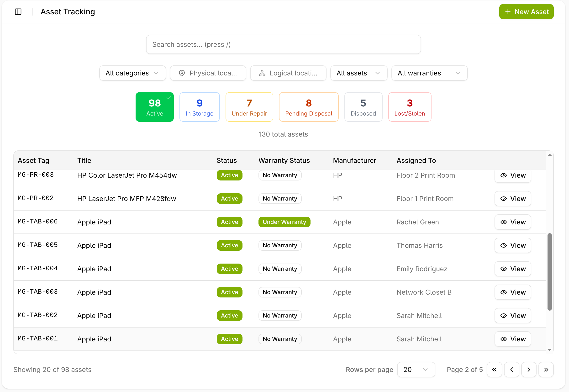569x392 pixels.
Task: Go to previous page with left chevron
Action: pos(511,369)
